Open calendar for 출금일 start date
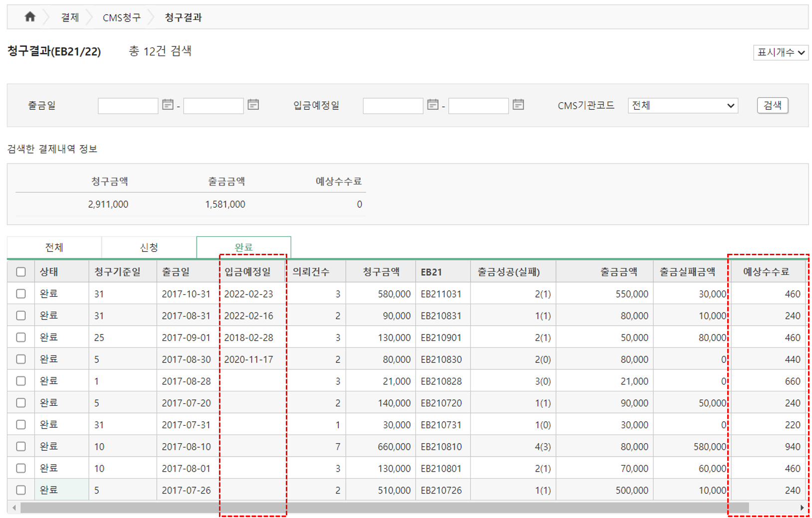This screenshot has width=812, height=518. (x=168, y=105)
